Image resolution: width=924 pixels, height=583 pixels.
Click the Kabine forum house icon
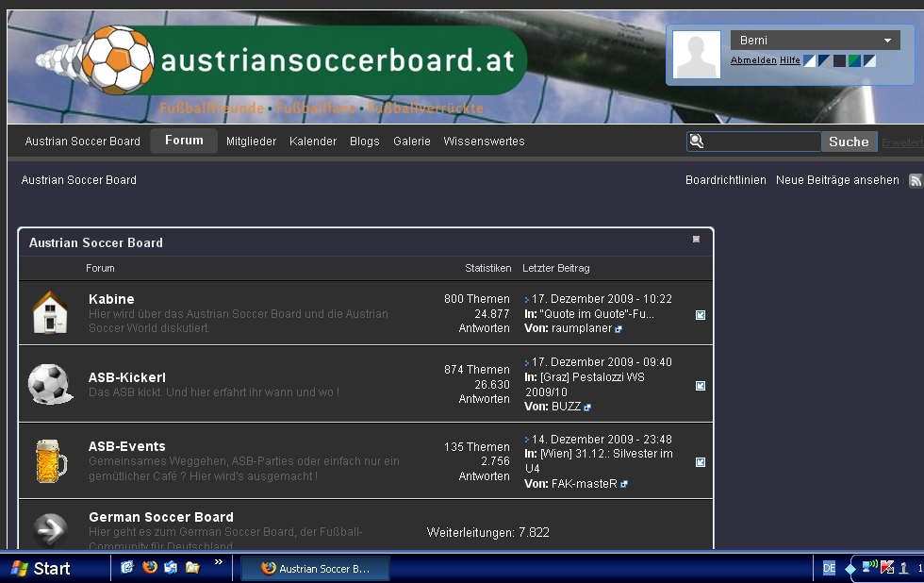pos(50,312)
